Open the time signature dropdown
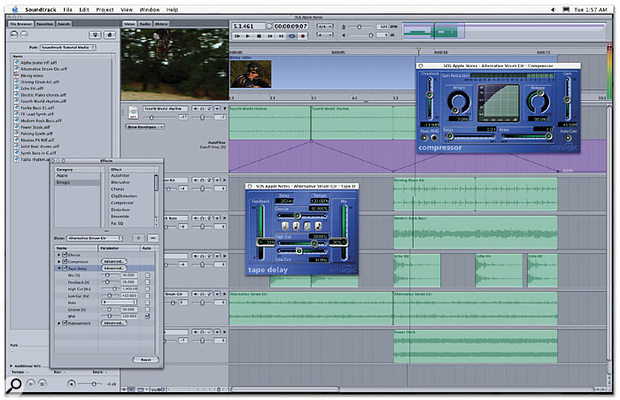Screen dimensions: 620x400 (325, 26)
